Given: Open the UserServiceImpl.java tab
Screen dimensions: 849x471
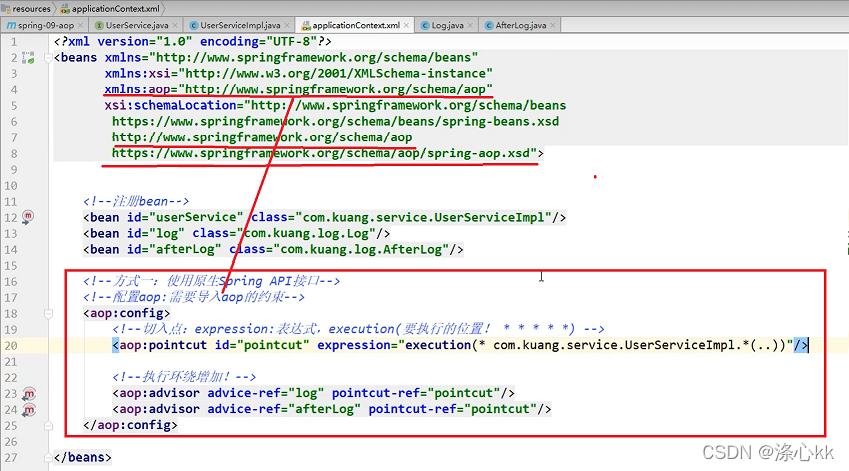Looking at the screenshot, I should pos(240,25).
